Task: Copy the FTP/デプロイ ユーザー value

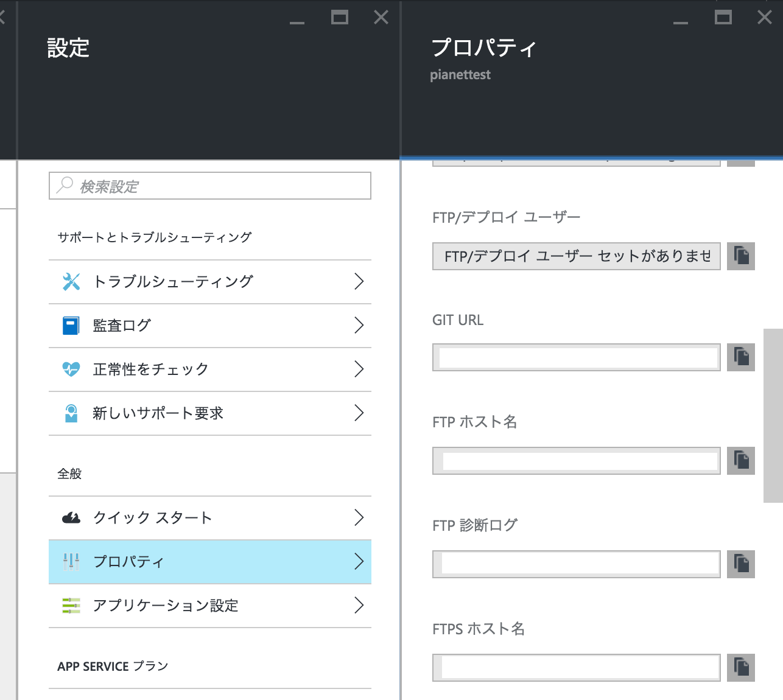Action: click(741, 256)
